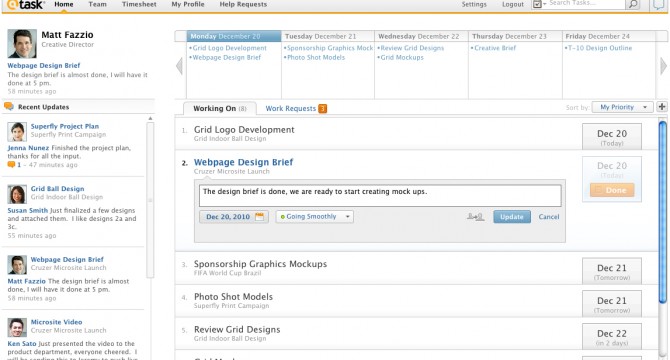670x360 pixels.
Task: Open the Sponsorship Graphics Mockups task title
Action: click(x=260, y=263)
